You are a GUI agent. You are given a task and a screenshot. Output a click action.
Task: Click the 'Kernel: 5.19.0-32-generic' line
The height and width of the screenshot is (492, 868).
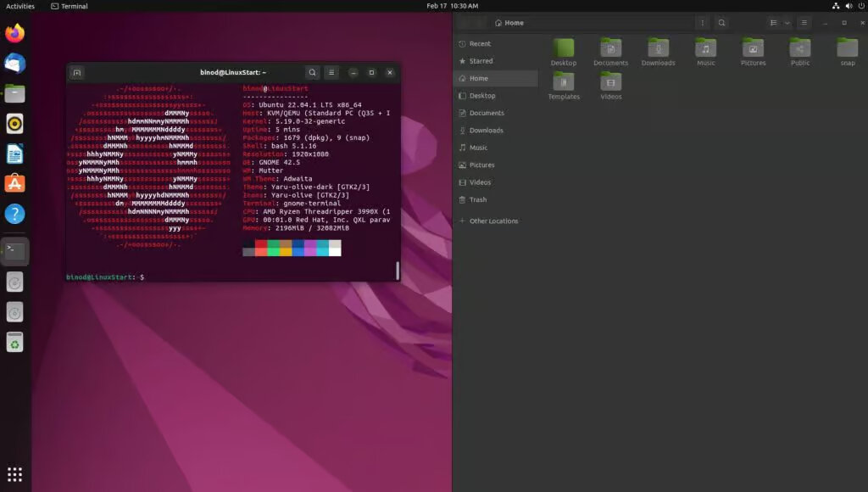coord(294,121)
